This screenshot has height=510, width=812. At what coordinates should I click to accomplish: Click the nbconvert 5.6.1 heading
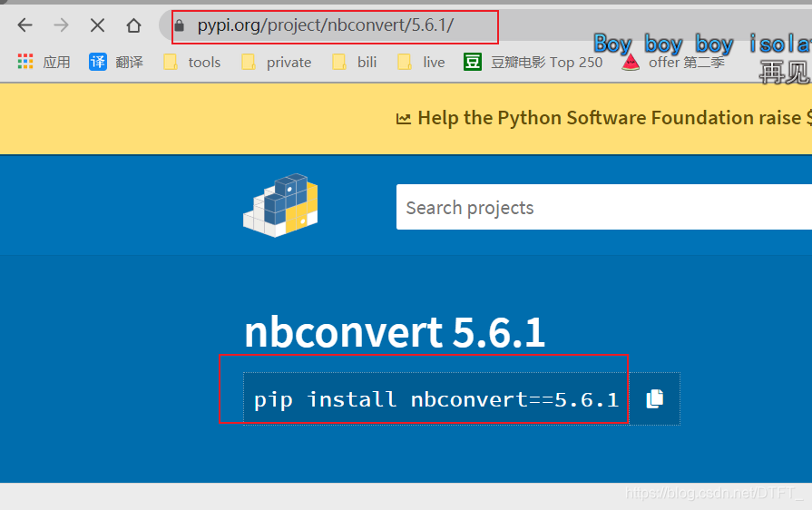395,332
